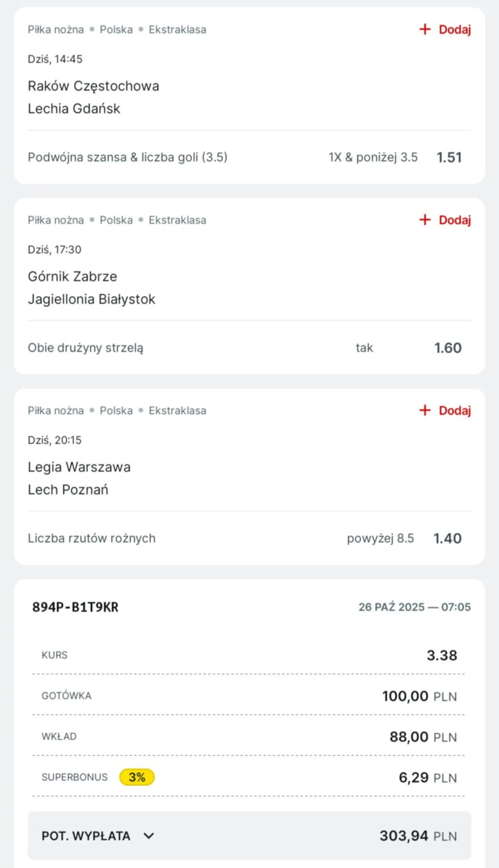Tap Dodaj on the Legia–Lech card
The width and height of the screenshot is (499, 868).
(x=454, y=411)
